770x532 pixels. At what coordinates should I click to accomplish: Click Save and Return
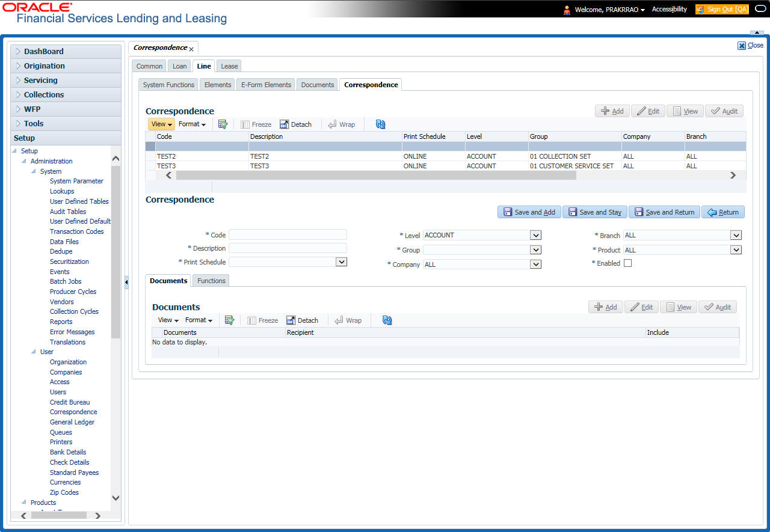[x=664, y=212]
